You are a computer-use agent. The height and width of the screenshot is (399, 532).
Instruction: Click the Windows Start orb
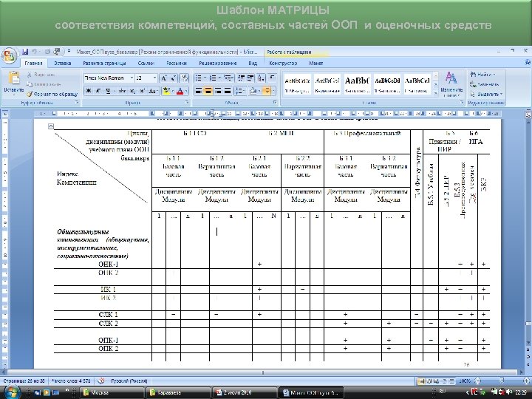(x=11, y=392)
